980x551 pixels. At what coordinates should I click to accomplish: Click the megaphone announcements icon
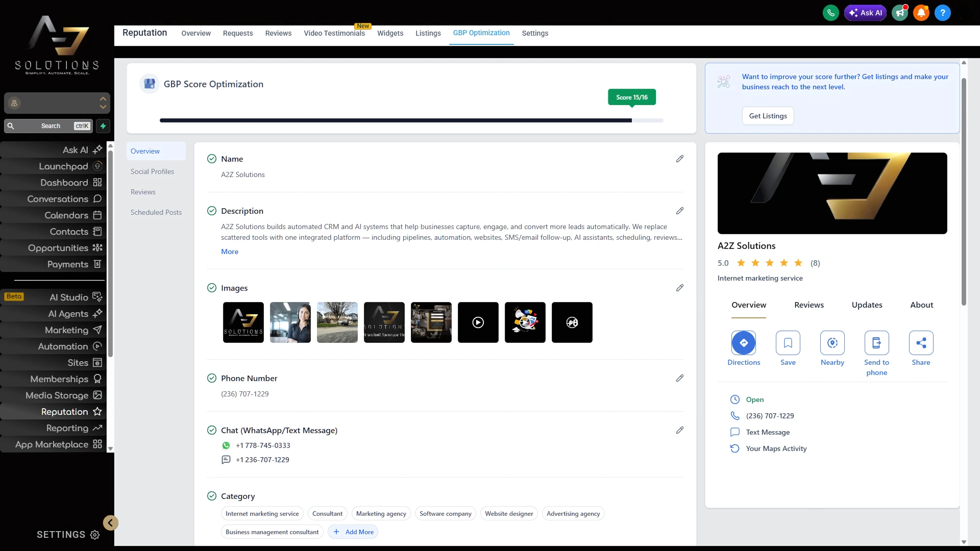coord(899,13)
